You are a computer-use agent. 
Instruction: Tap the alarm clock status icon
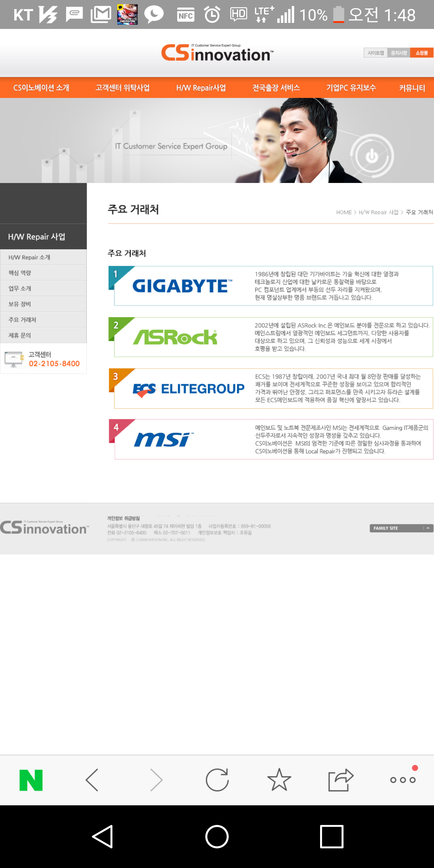212,15
